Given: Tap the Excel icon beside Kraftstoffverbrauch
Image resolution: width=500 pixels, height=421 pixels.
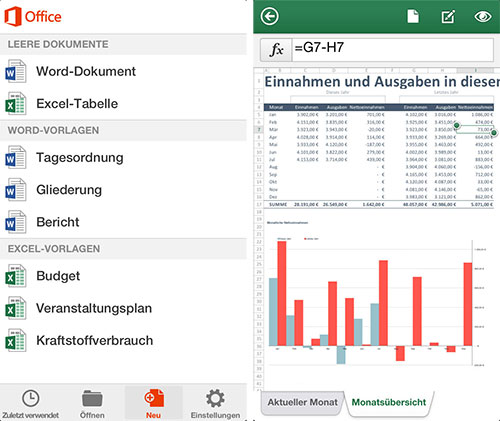Looking at the screenshot, I should click(x=16, y=340).
